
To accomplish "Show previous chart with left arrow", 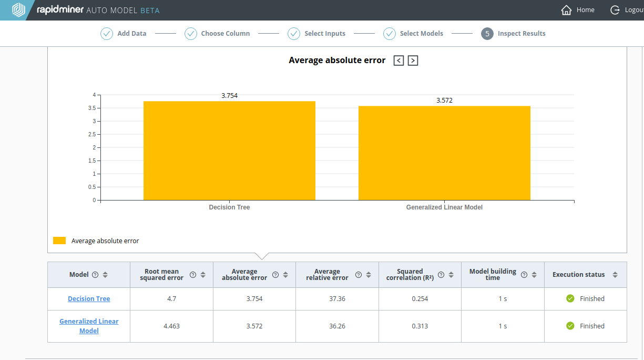I will [399, 61].
